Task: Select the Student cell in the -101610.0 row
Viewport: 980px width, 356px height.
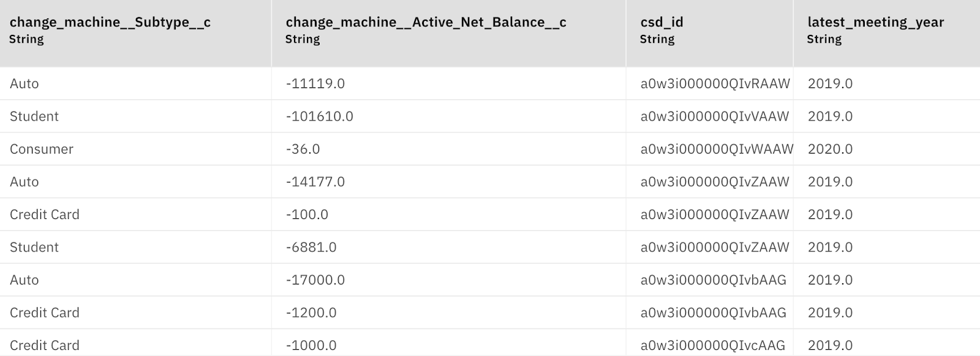Action: (x=34, y=116)
